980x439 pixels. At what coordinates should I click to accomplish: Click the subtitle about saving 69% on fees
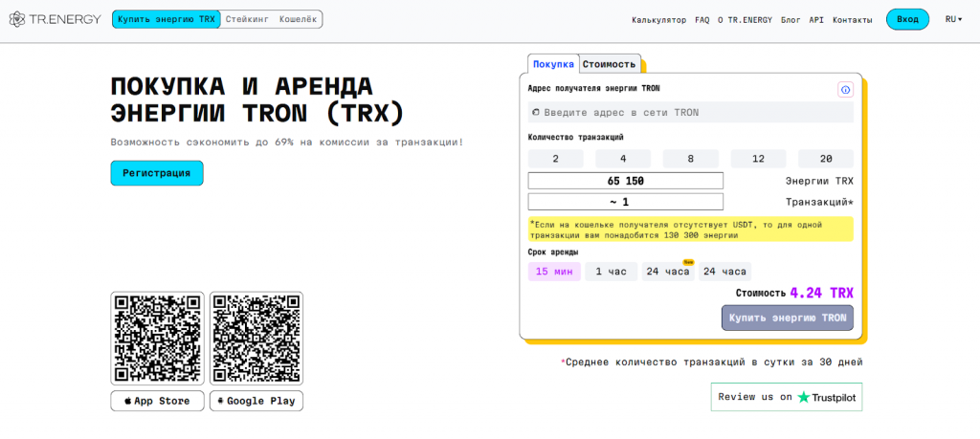point(287,142)
